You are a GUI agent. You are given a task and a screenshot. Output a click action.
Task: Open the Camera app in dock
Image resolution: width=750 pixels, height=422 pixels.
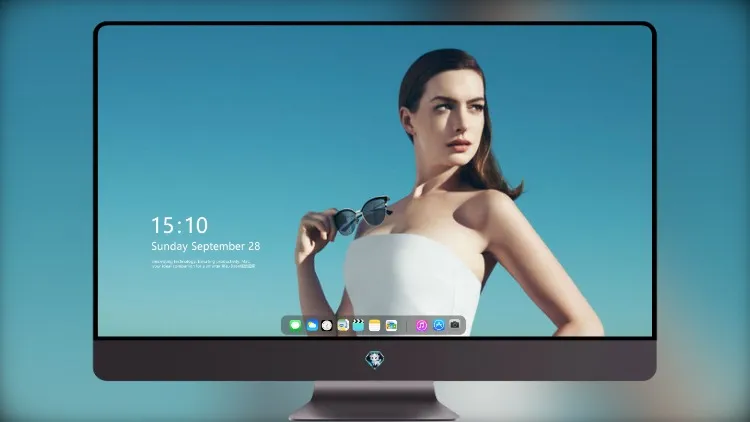(x=455, y=325)
